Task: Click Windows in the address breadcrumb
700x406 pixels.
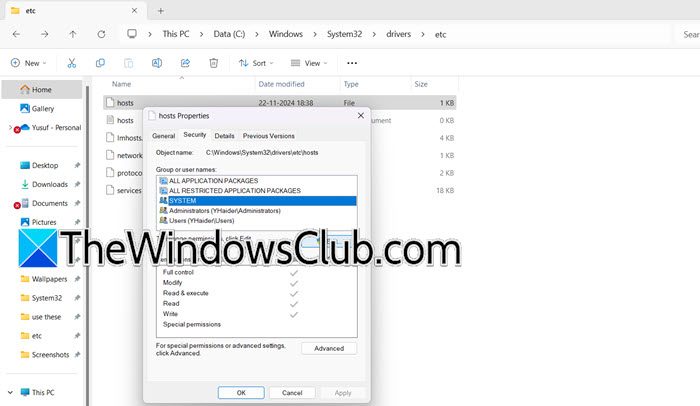Action: tap(286, 34)
